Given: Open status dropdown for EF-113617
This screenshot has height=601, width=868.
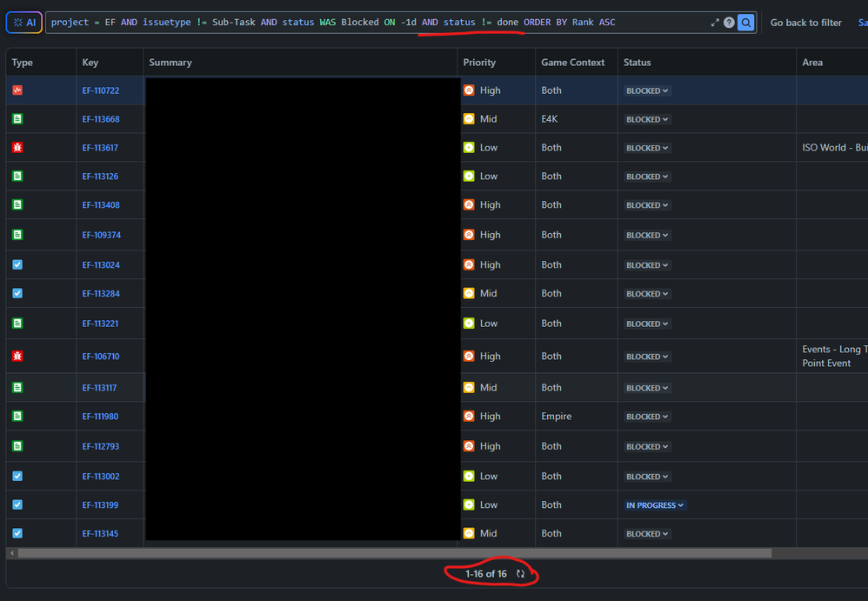Looking at the screenshot, I should (x=647, y=149).
